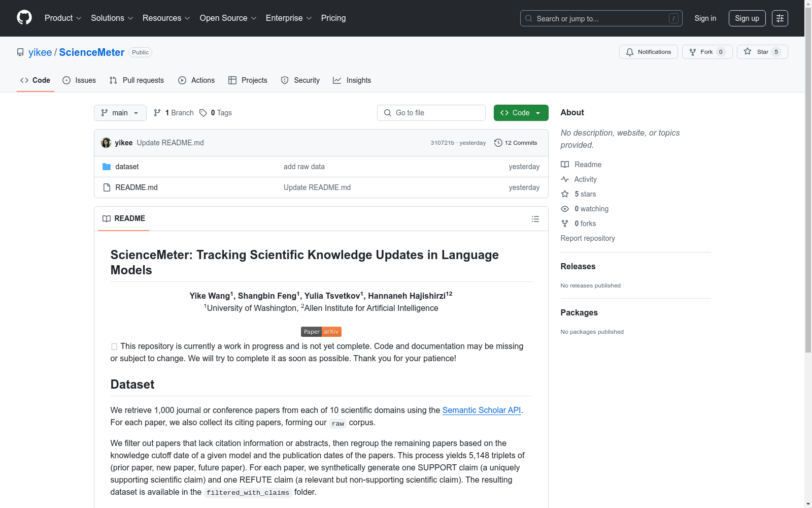Image resolution: width=812 pixels, height=508 pixels.
Task: Click the Notifications bell button
Action: (649, 52)
